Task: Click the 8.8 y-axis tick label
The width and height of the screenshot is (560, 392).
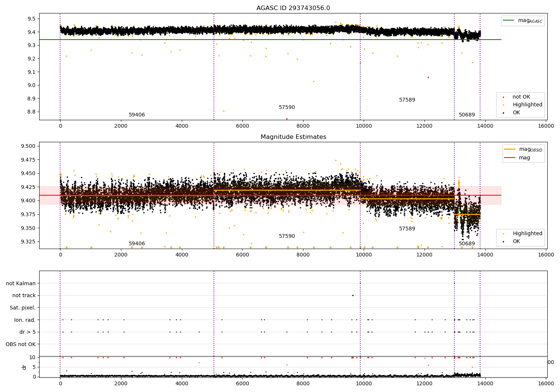Action: [32, 112]
